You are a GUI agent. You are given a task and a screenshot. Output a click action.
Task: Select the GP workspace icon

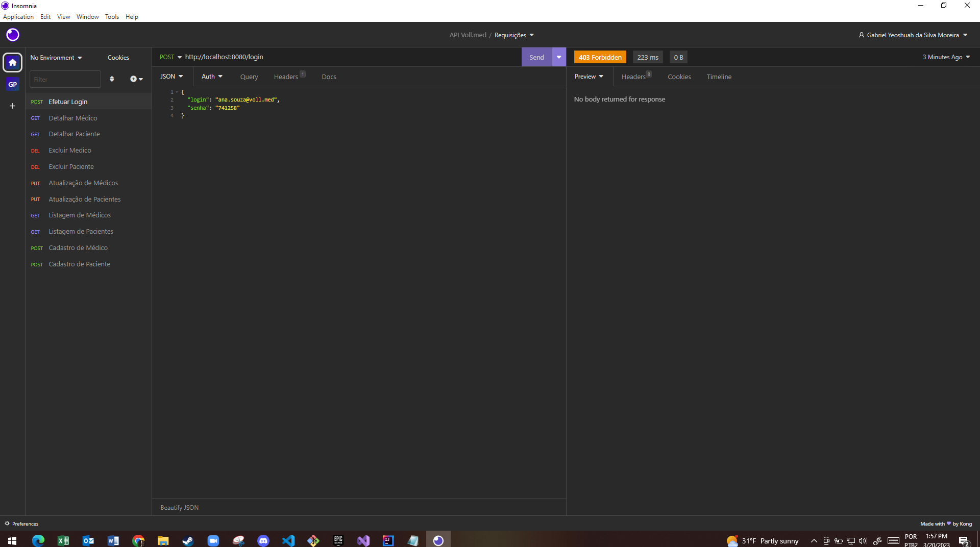(13, 85)
